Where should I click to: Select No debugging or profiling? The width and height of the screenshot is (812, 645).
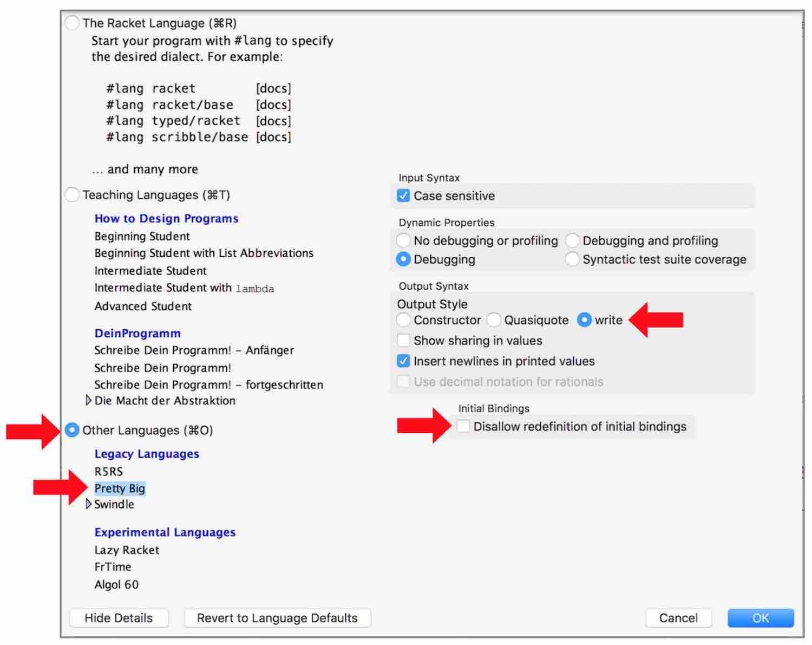pyautogui.click(x=403, y=240)
